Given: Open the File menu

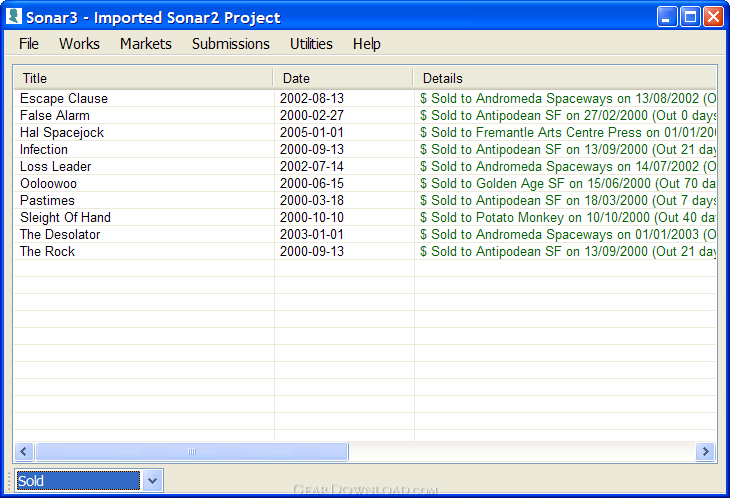Looking at the screenshot, I should click(29, 44).
